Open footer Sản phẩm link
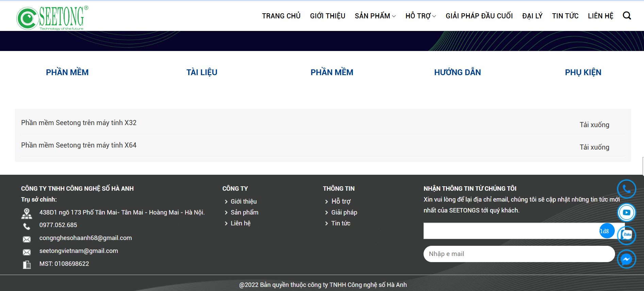This screenshot has height=291, width=644. click(x=245, y=212)
